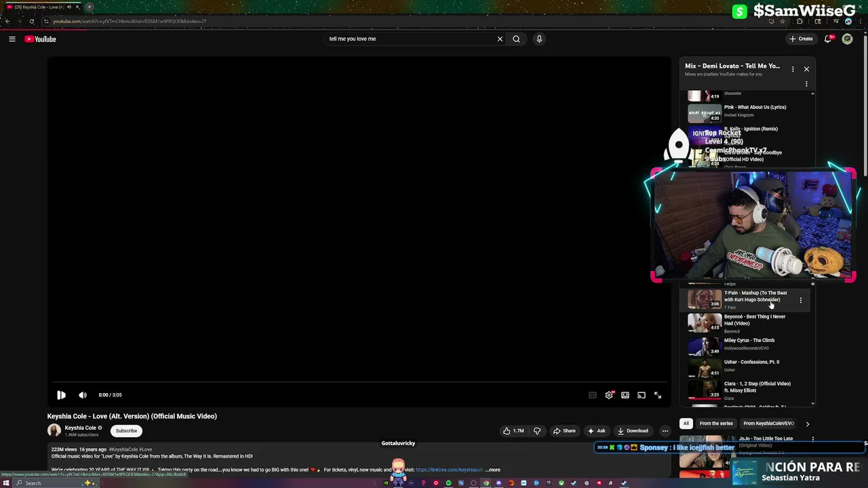Mute the Keyshia Cole tab audio

point(68,7)
